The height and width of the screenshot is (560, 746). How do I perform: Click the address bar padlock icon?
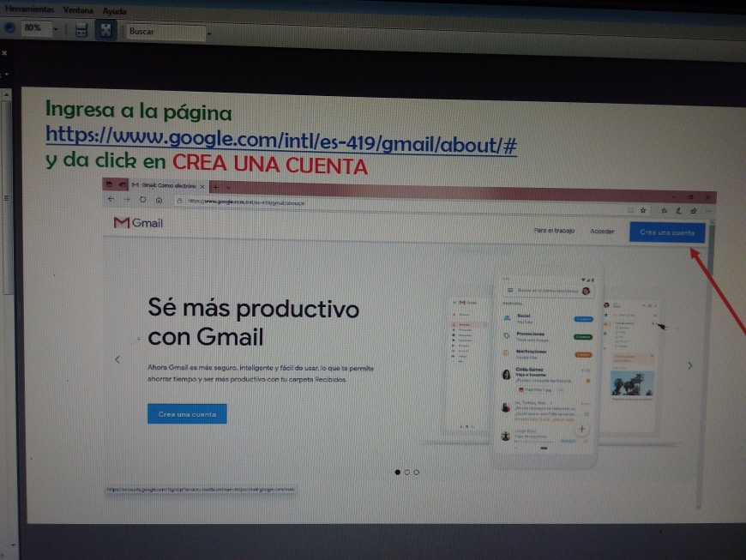pos(179,202)
